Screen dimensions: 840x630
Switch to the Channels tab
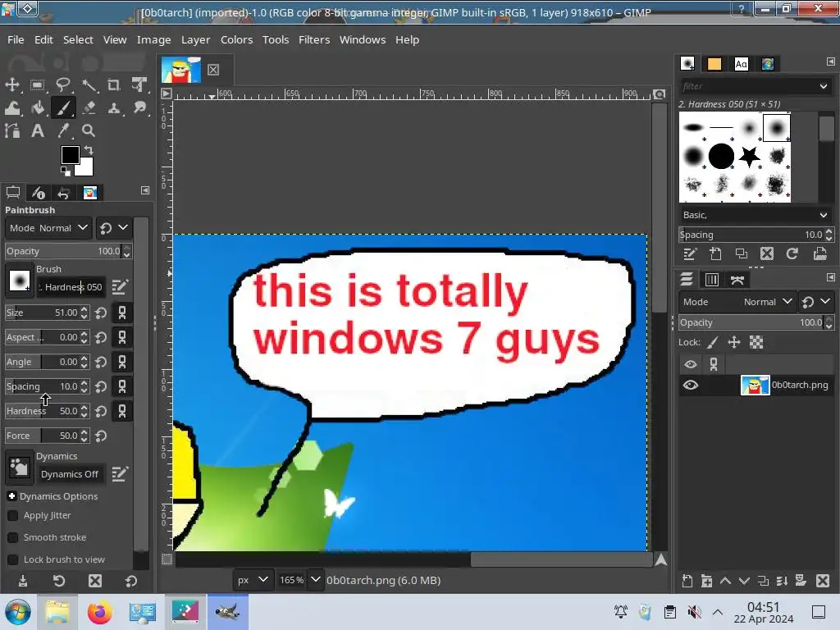click(x=711, y=280)
